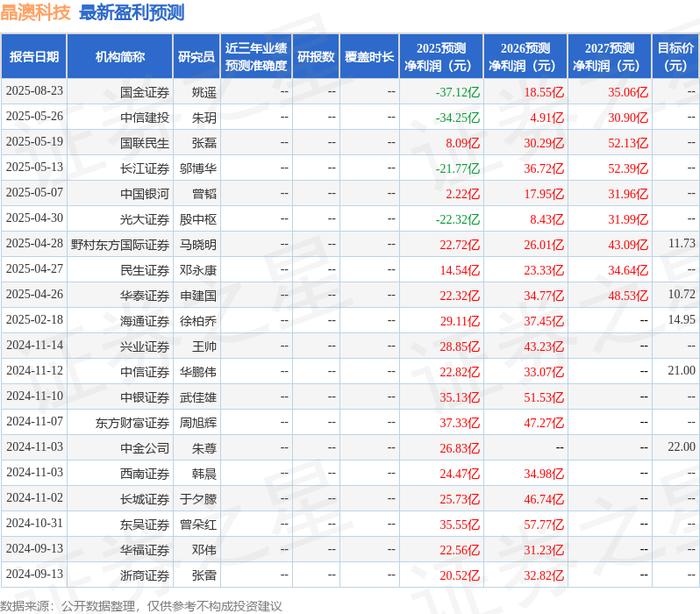This screenshot has height=614, width=700.
Task: Click researcher name 邬博华
Action: point(198,169)
